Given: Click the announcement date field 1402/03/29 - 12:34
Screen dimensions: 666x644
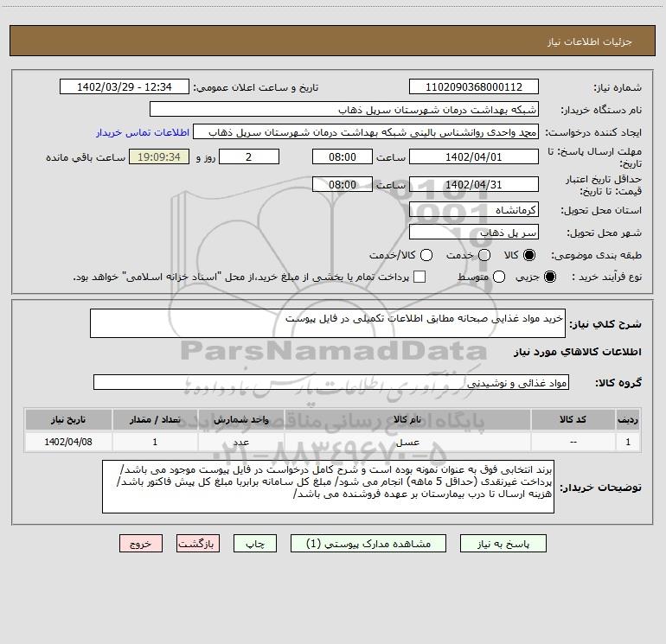Looking at the screenshot, I should (x=125, y=87).
